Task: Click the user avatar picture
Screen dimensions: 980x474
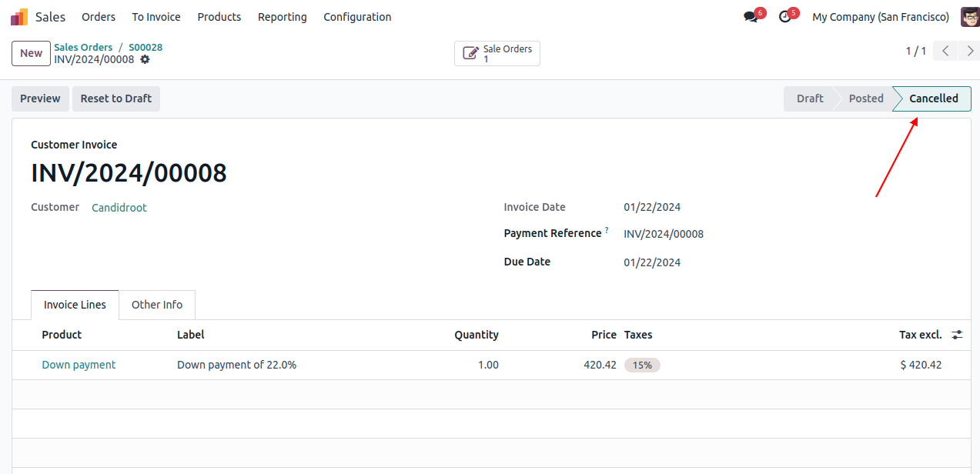Action: [969, 17]
